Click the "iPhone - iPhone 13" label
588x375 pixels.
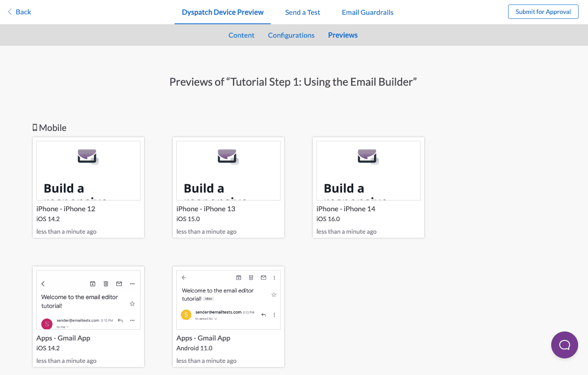(206, 209)
